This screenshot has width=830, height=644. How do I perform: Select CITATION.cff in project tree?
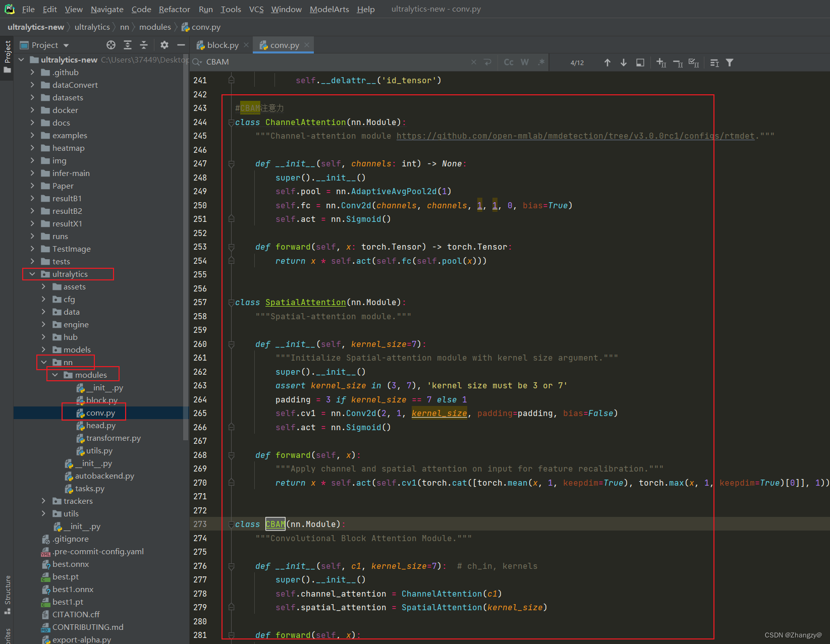tap(76, 614)
